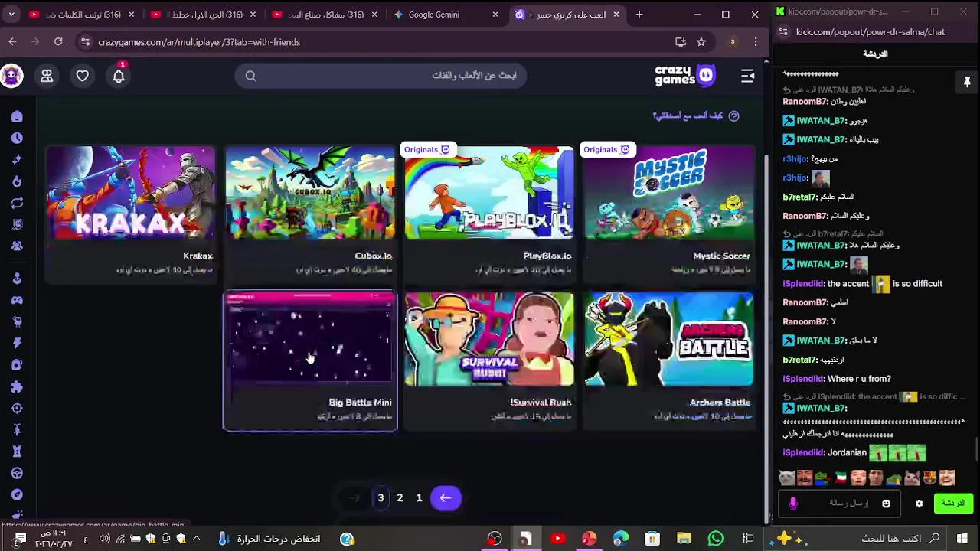
Task: Click the search field for games and categories
Action: click(381, 75)
